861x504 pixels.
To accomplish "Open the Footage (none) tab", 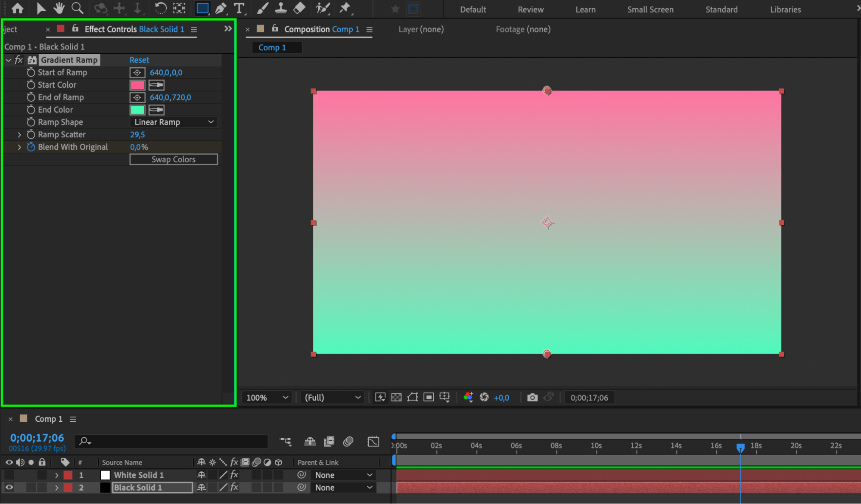I will [x=523, y=29].
